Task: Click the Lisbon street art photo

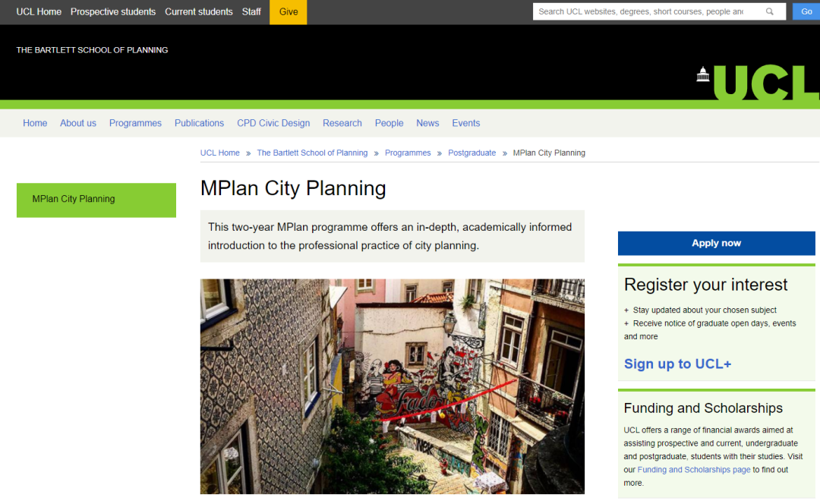Action: tap(393, 386)
